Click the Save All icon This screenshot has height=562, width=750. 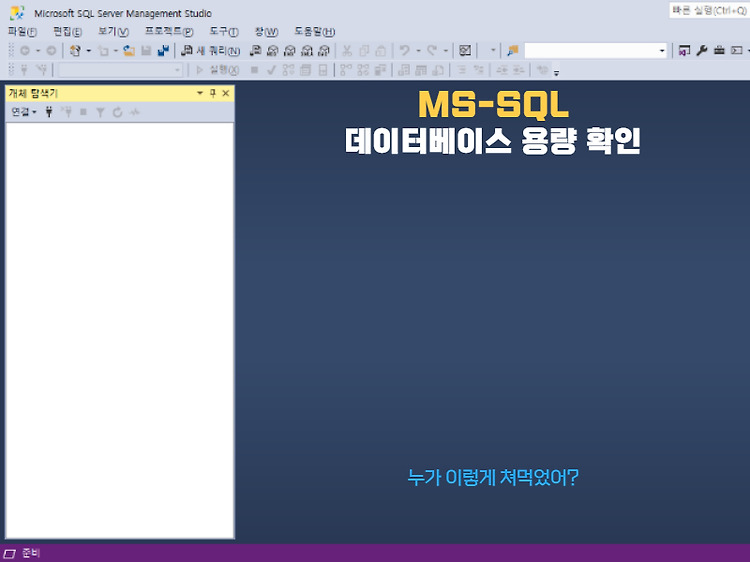point(164,50)
